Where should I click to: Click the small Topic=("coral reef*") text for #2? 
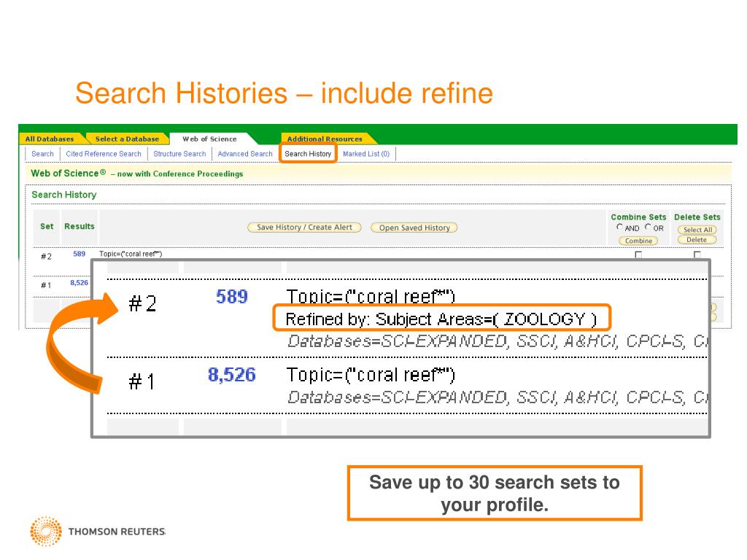click(131, 254)
